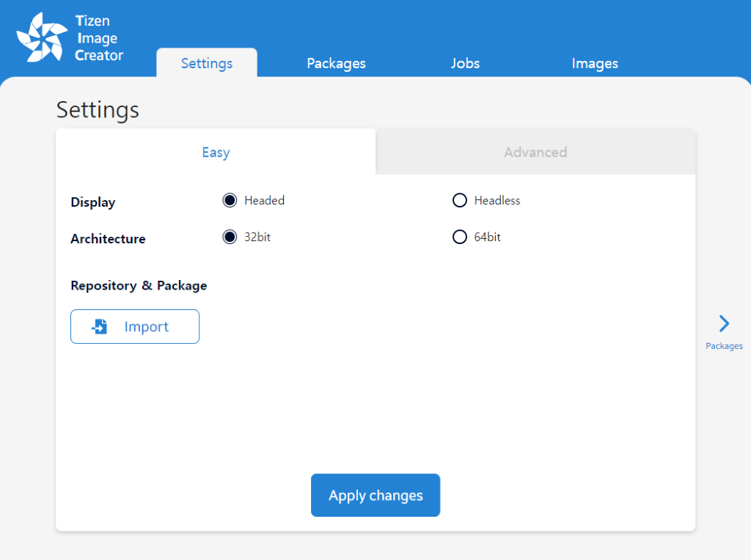Open the Images page from the navigation bar
The height and width of the screenshot is (560, 751).
[594, 64]
